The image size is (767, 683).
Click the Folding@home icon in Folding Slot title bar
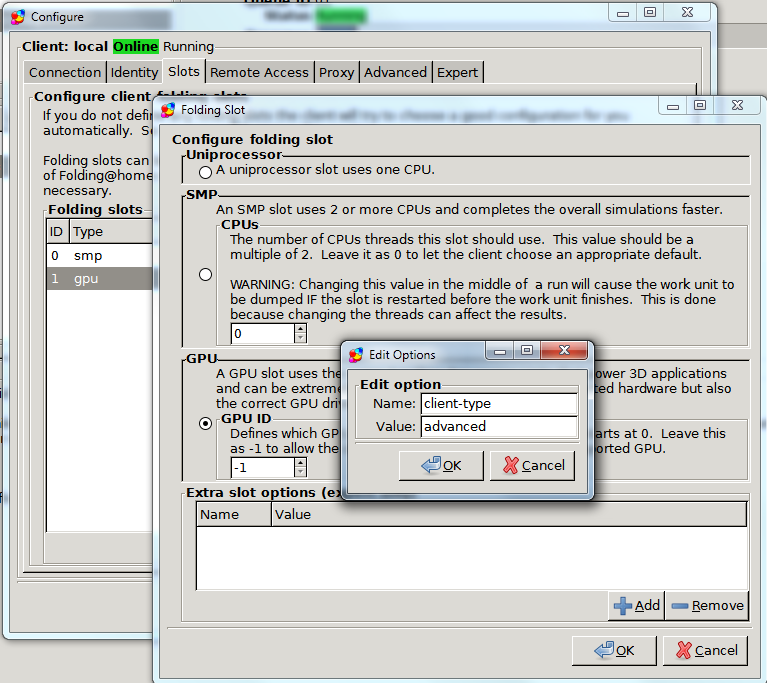(x=168, y=110)
